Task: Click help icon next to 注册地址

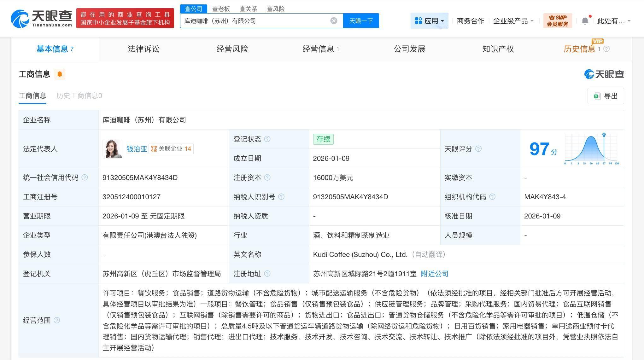Action: pos(267,274)
